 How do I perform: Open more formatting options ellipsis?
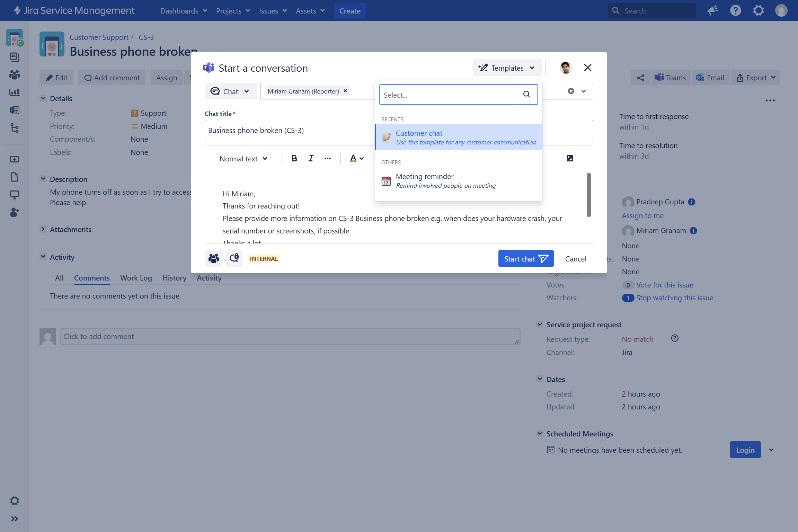pyautogui.click(x=327, y=159)
